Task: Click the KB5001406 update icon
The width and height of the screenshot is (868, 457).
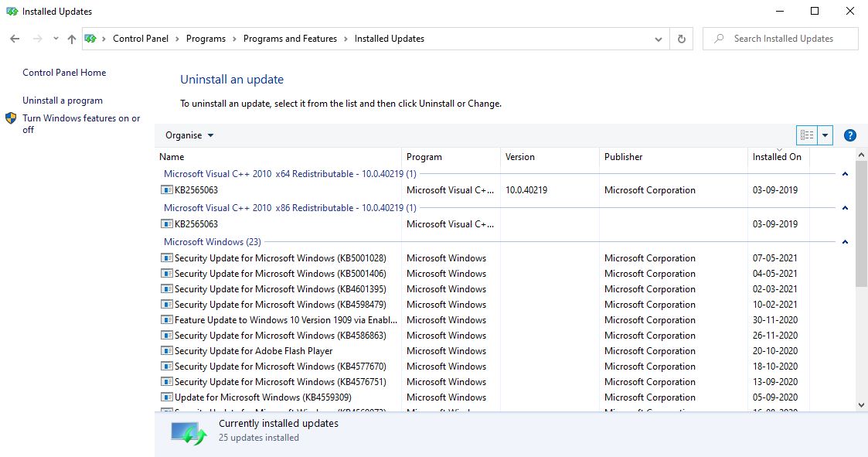Action: tap(167, 274)
